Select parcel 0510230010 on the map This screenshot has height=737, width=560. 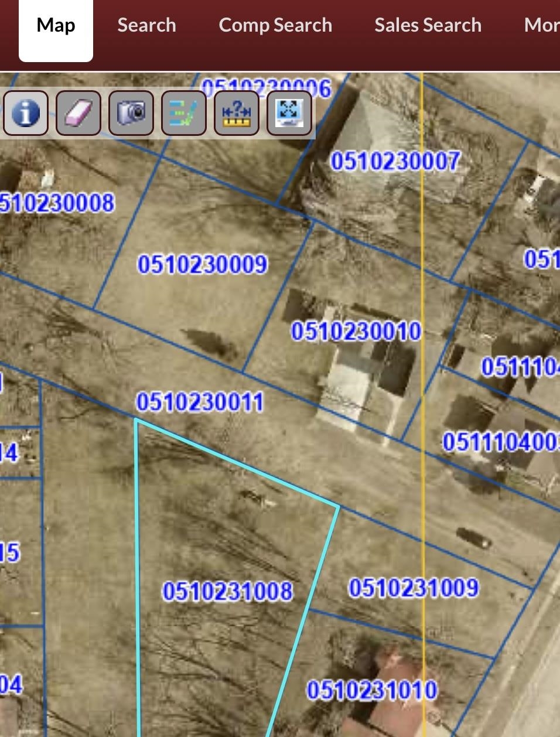356,332
